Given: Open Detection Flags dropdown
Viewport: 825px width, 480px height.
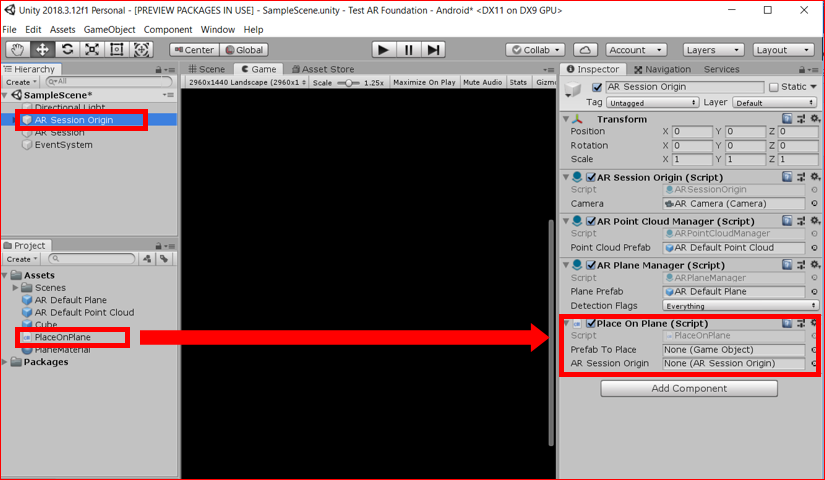Looking at the screenshot, I should pos(740,305).
